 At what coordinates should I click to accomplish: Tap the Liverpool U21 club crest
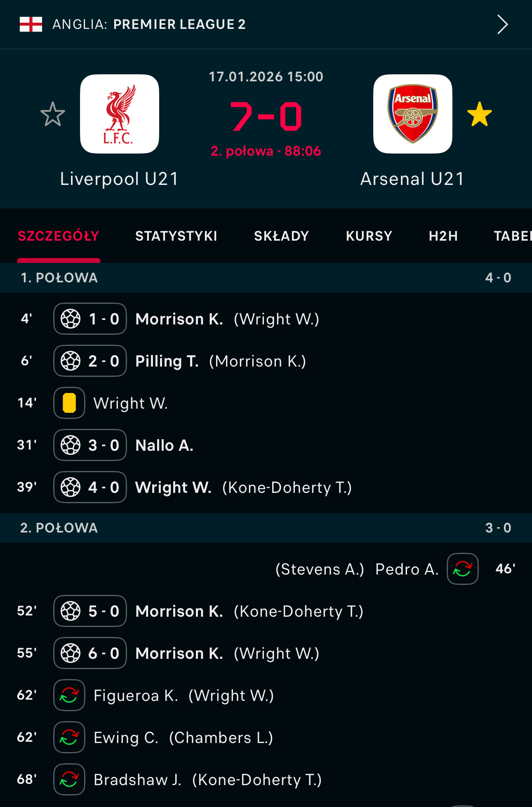(x=120, y=114)
